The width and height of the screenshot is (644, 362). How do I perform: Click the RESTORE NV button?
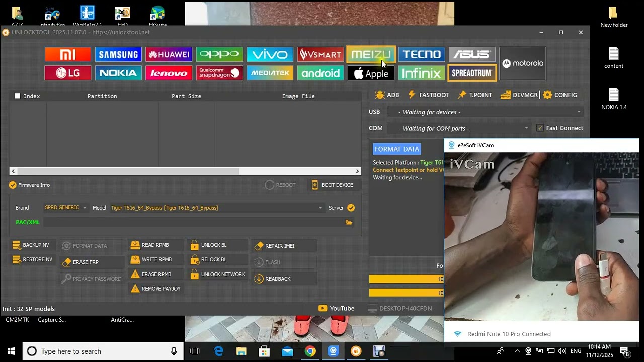[32, 260]
